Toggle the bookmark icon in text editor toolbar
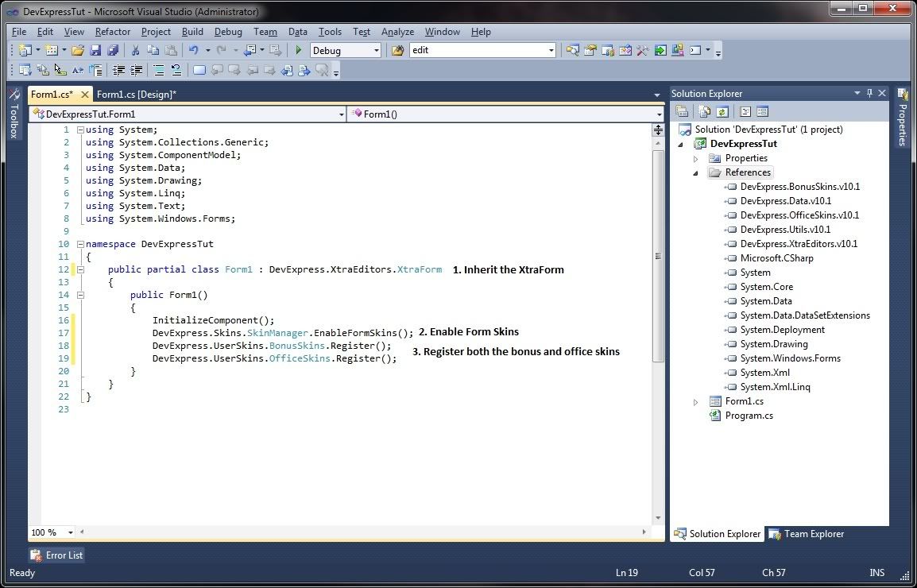 (x=199, y=71)
